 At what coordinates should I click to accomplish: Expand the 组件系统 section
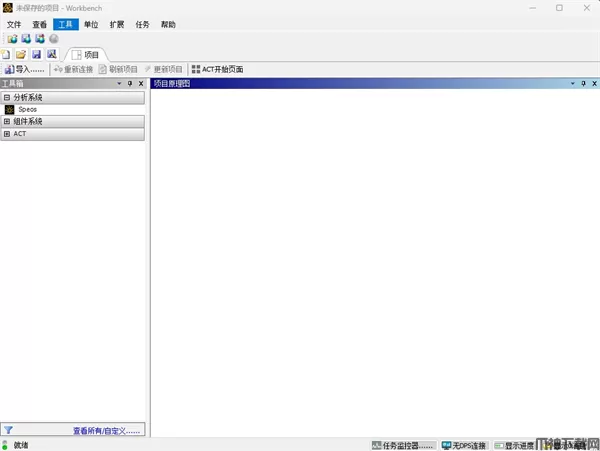7,121
